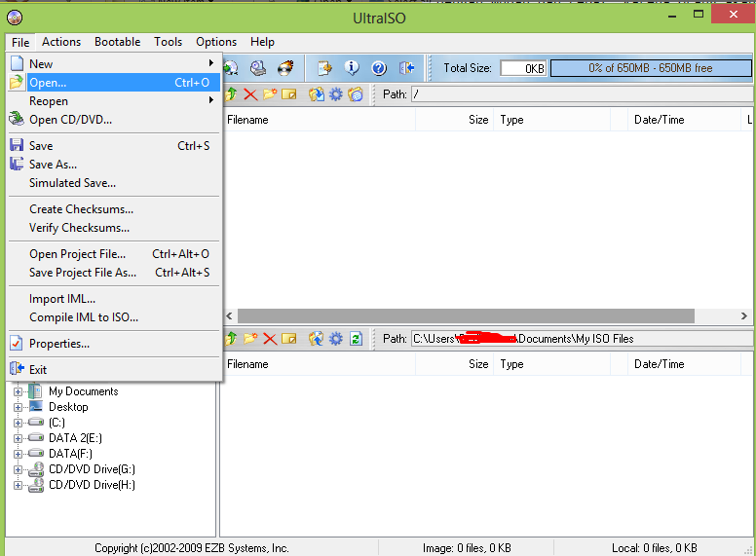Create new folder in image pane toolbar
This screenshot has width=756, height=556.
(x=270, y=94)
